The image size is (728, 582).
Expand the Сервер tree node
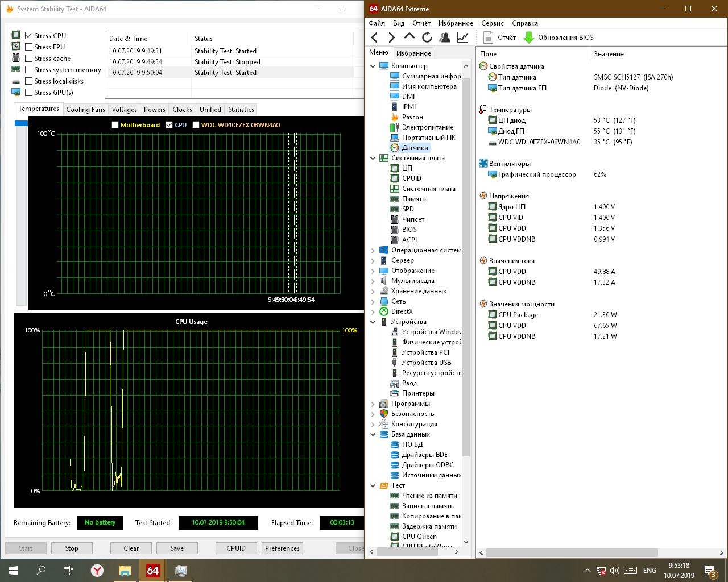pos(373,260)
